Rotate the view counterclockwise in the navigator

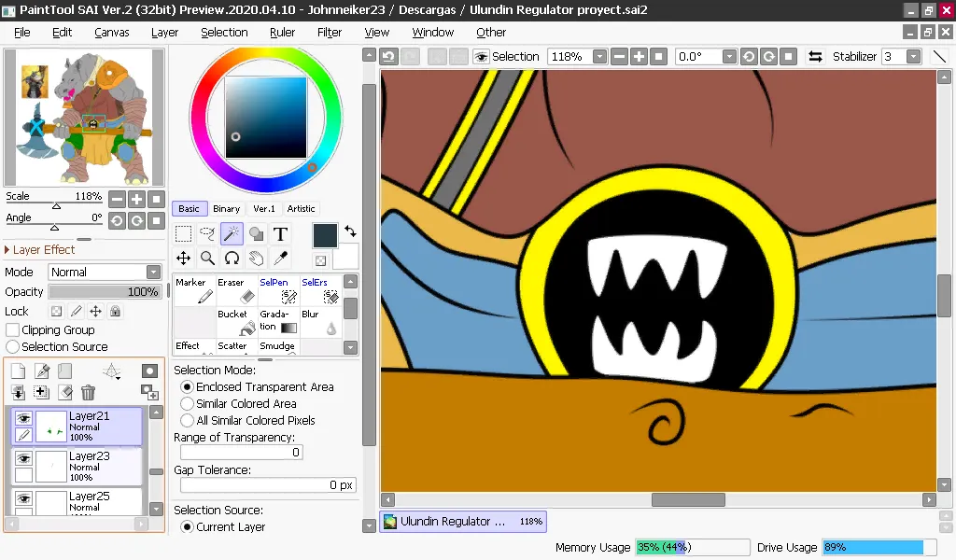pos(117,220)
